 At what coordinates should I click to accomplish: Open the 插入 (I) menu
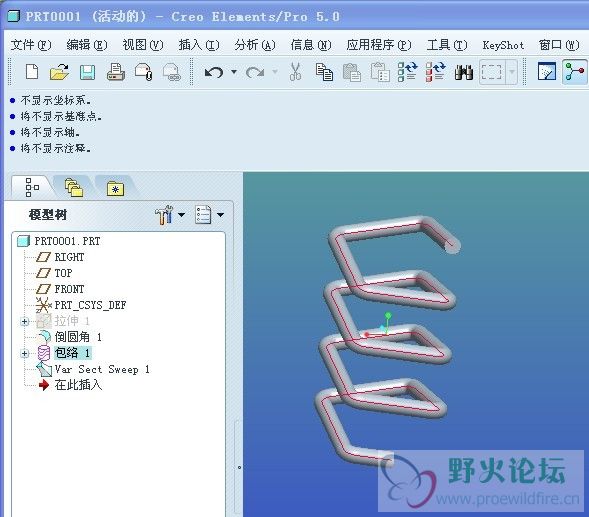point(199,45)
